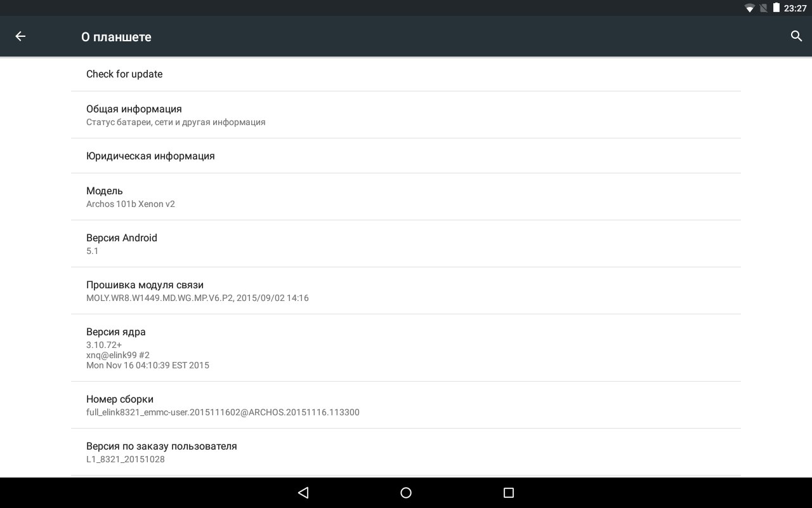
Task: Open Юридическая информация
Action: coord(406,156)
